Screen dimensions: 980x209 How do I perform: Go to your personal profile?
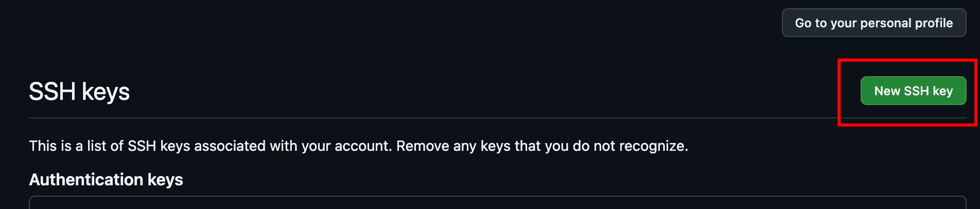873,23
